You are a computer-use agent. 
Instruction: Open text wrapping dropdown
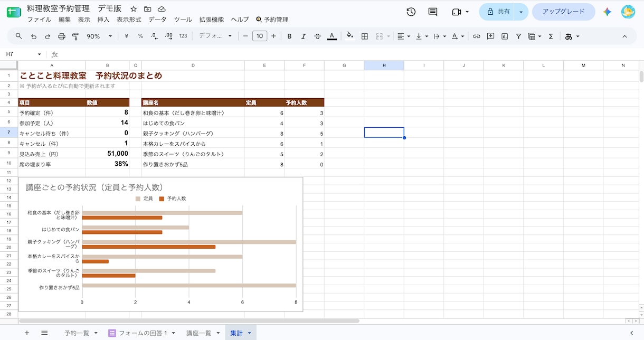[439, 36]
